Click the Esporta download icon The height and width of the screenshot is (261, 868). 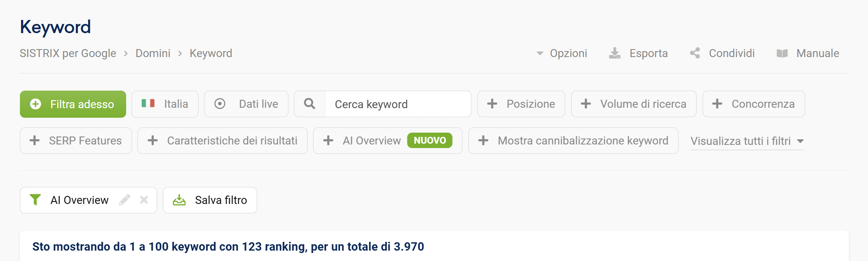coord(615,53)
